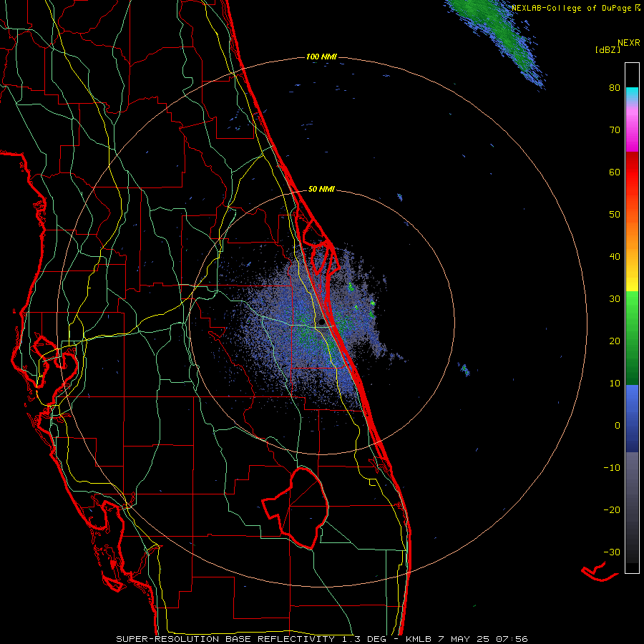Screen dimensions: 644x644
Task: Click the 70 value on the dBZ scale
Action: 615,130
